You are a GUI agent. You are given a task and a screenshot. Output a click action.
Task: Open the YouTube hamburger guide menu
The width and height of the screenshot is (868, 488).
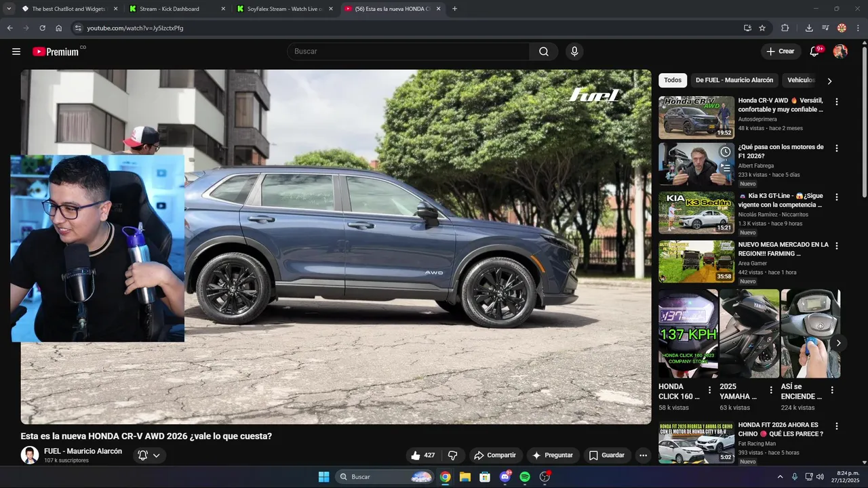click(x=16, y=52)
